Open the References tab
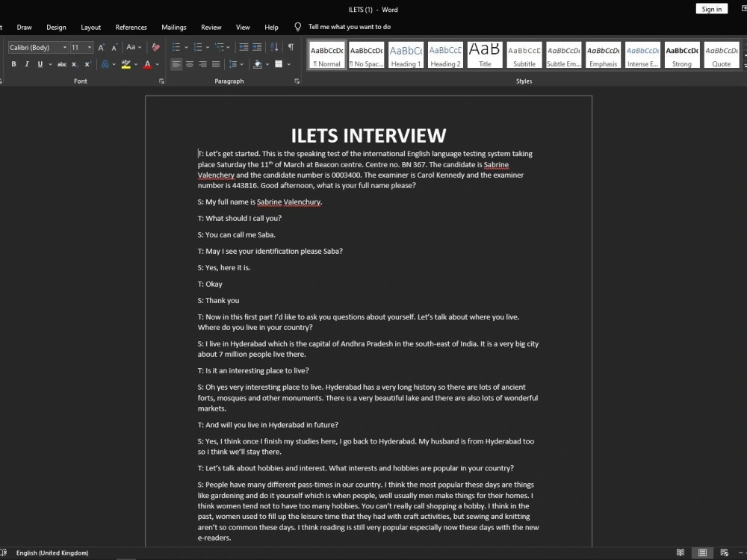This screenshot has width=747, height=560. (x=131, y=27)
